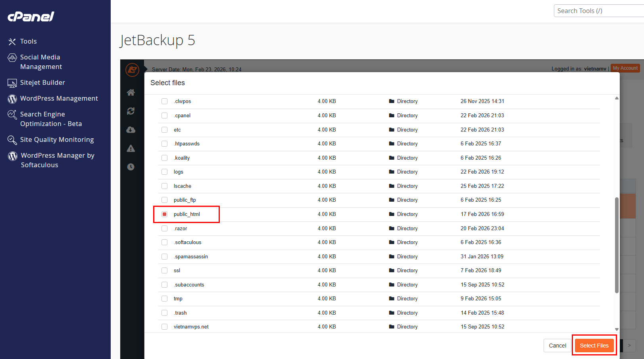Check the .spamassassin directory checkbox
The image size is (644, 359).
point(164,257)
